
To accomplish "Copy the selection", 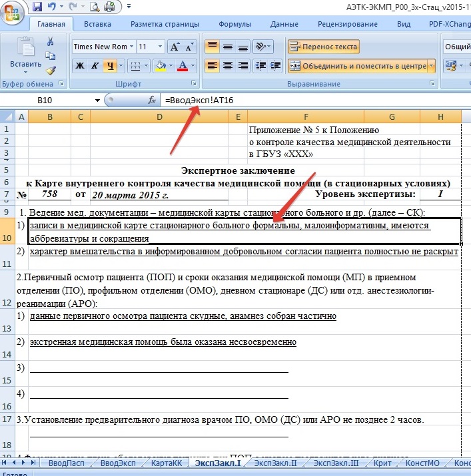I will [51, 56].
